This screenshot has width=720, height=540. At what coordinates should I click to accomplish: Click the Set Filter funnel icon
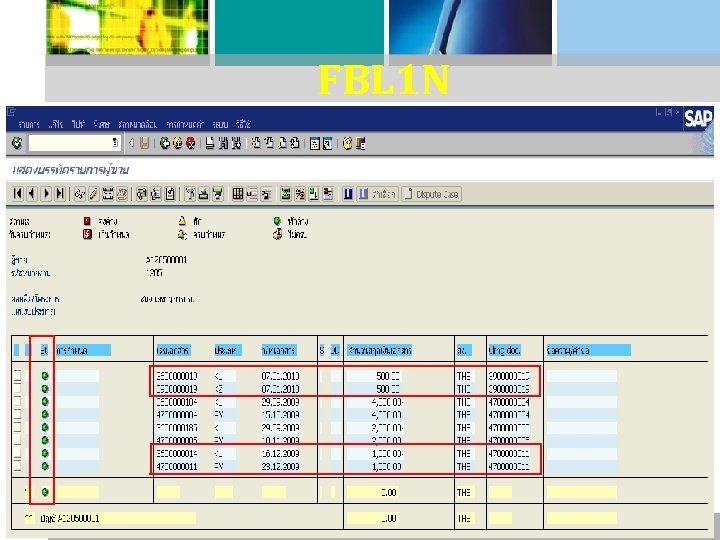[190, 194]
